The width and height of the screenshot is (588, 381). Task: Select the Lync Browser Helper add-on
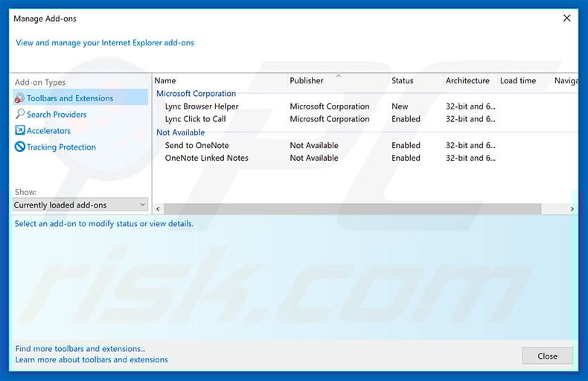point(202,106)
